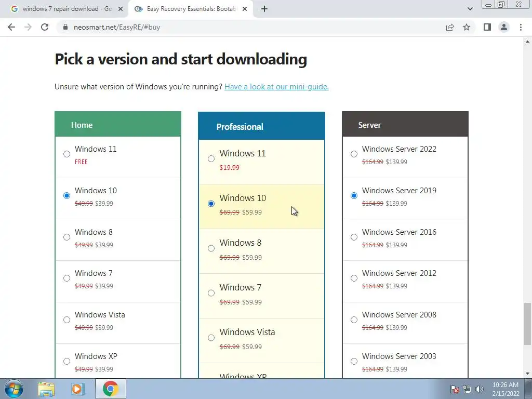Image resolution: width=532 pixels, height=399 pixels.
Task: Select Windows Server 2019 radio button
Action: tap(354, 195)
